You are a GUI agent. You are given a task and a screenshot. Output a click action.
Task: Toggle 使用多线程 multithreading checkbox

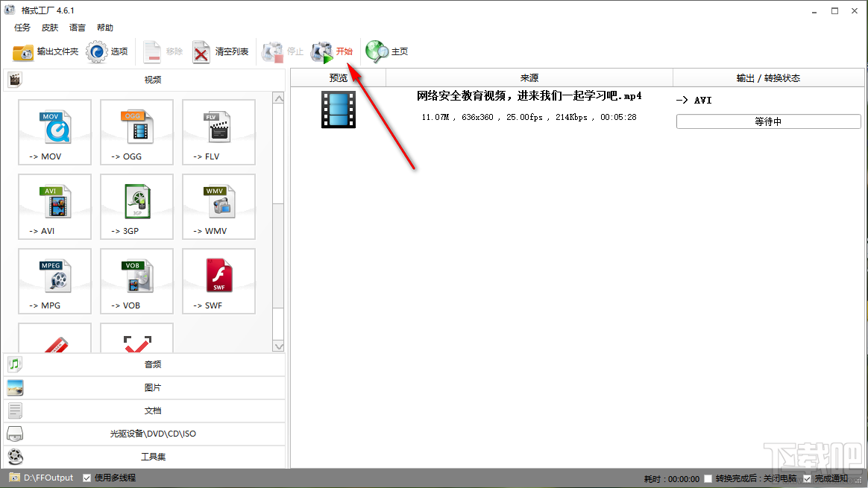[x=87, y=478]
